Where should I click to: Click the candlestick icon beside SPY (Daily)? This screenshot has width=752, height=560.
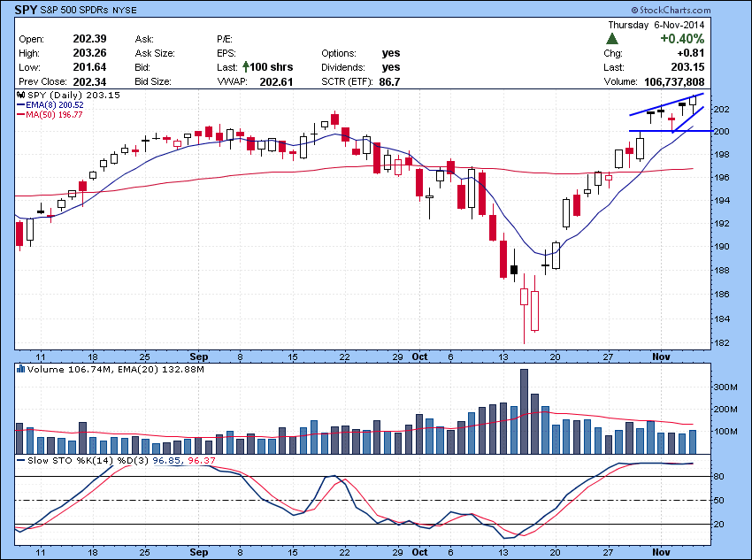click(20, 95)
